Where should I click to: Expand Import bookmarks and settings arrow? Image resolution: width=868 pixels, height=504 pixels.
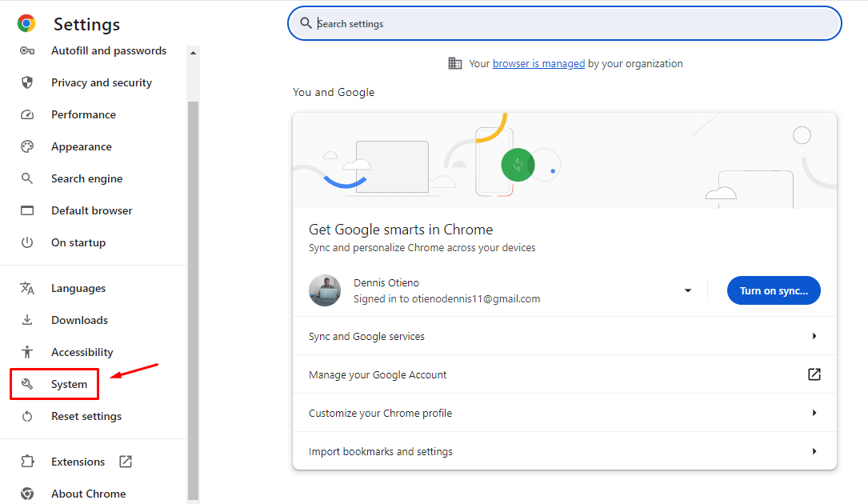pyautogui.click(x=814, y=451)
